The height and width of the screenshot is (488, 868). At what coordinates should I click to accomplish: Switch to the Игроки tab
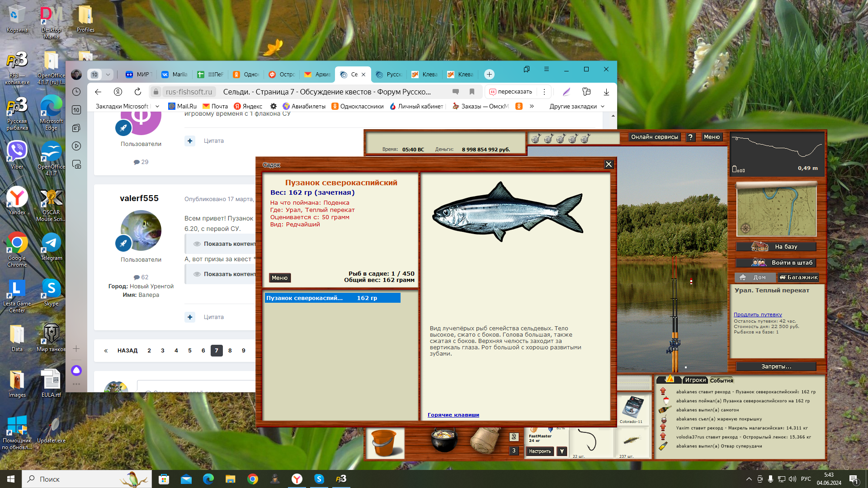pos(695,380)
